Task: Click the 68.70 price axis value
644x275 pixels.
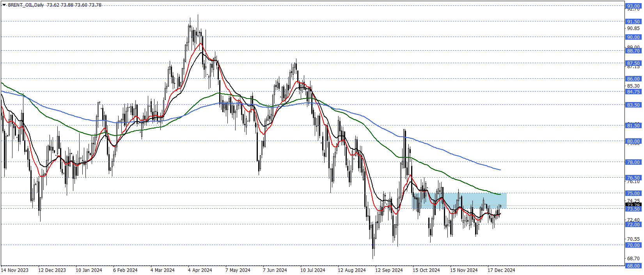Action: pyautogui.click(x=633, y=258)
